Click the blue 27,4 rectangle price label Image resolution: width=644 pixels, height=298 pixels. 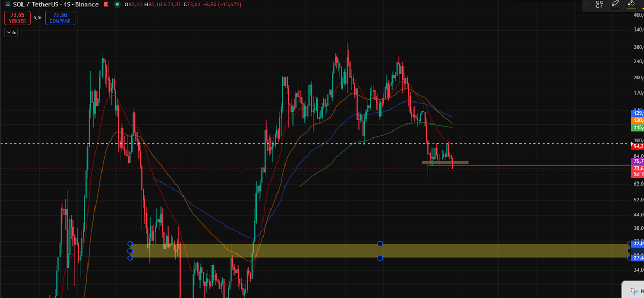(x=638, y=258)
